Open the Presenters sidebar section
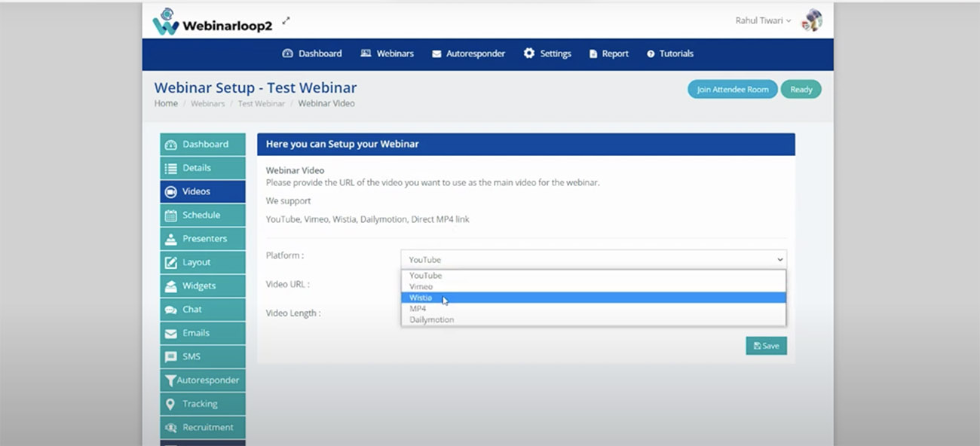Screen dimensions: 980x446 (203, 239)
